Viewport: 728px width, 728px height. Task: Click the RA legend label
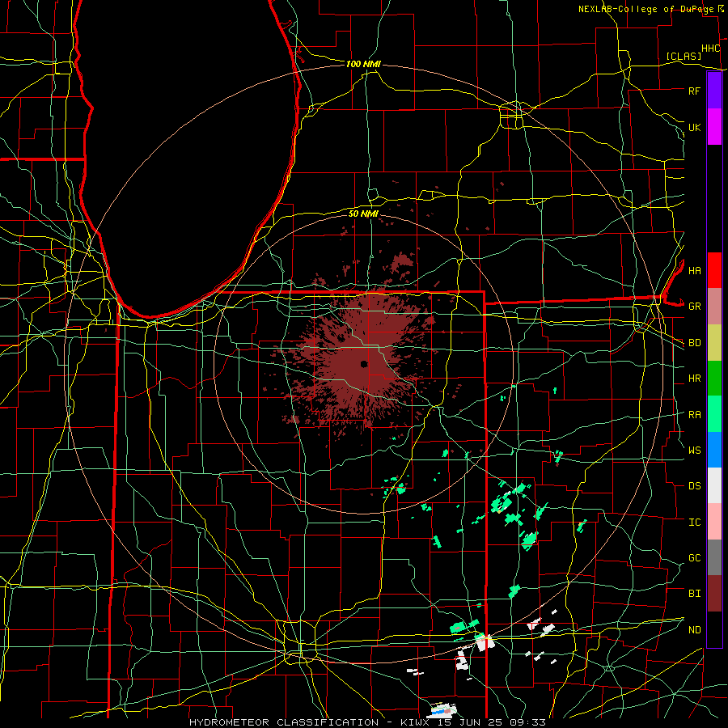pos(694,415)
